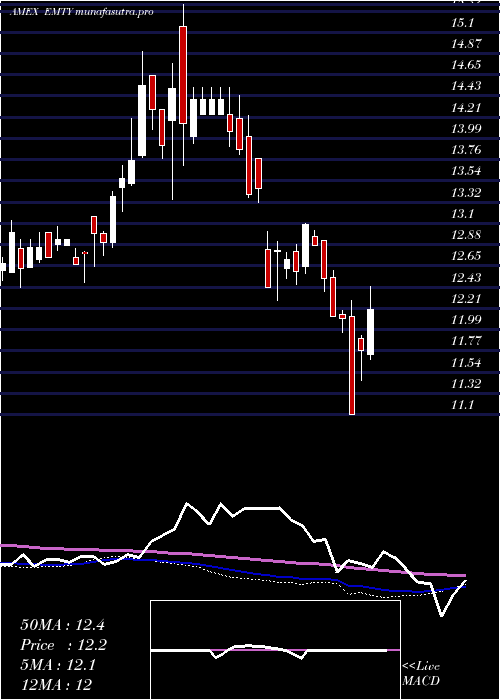This screenshot has width=500, height=700.
Task: Select the tallest red candle near 15.1
Action: 183,75
